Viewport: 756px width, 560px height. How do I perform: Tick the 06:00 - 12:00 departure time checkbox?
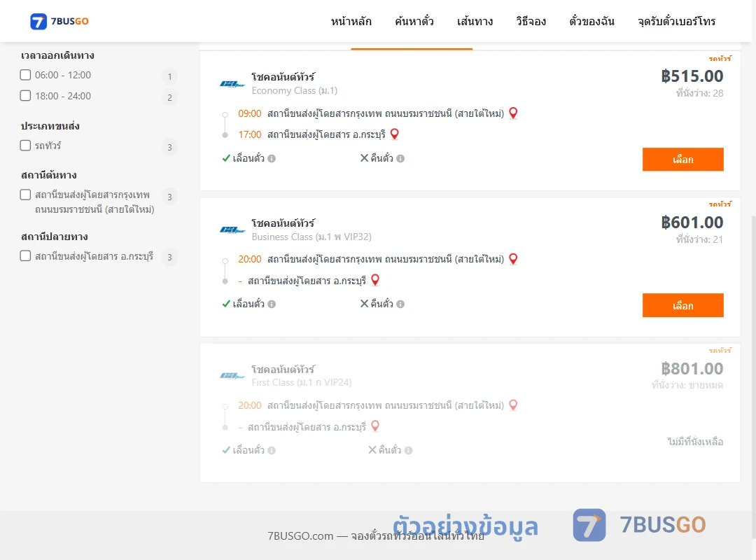click(26, 75)
